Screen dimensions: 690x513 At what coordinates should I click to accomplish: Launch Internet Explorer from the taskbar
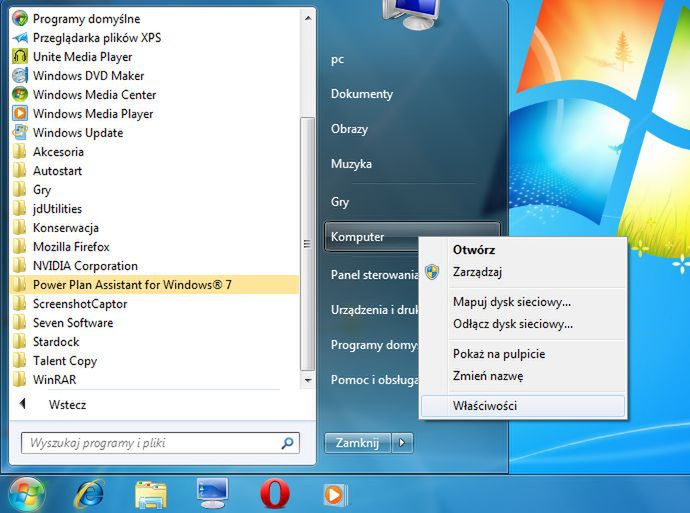pos(90,494)
